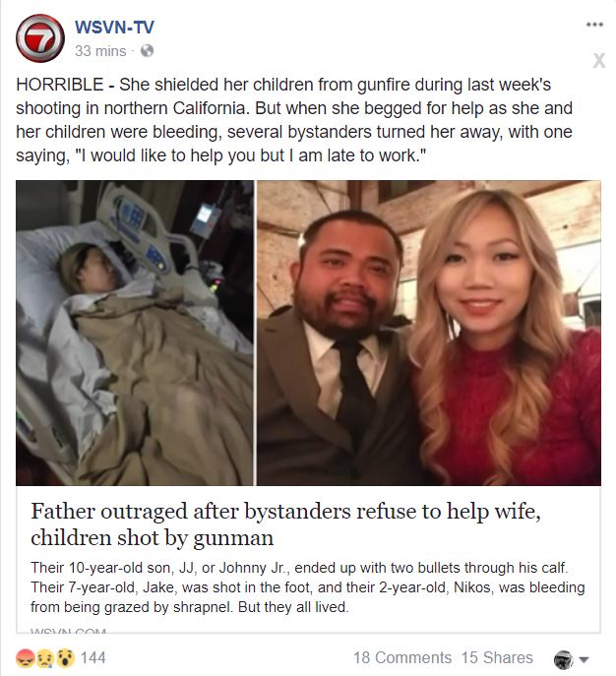Screen dimensions: 616x676
Task: Click the profile avatar for commenting identity
Action: [x=563, y=659]
